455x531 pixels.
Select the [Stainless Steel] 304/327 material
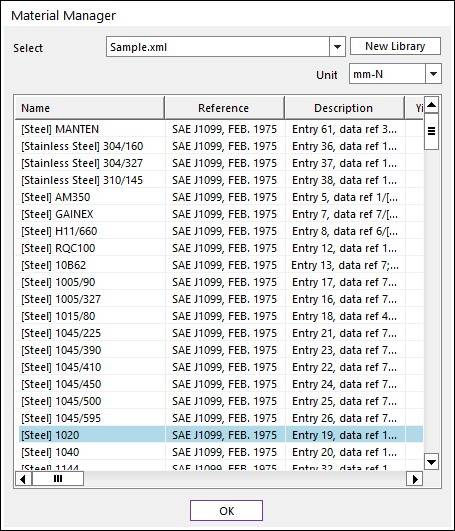[x=82, y=163]
